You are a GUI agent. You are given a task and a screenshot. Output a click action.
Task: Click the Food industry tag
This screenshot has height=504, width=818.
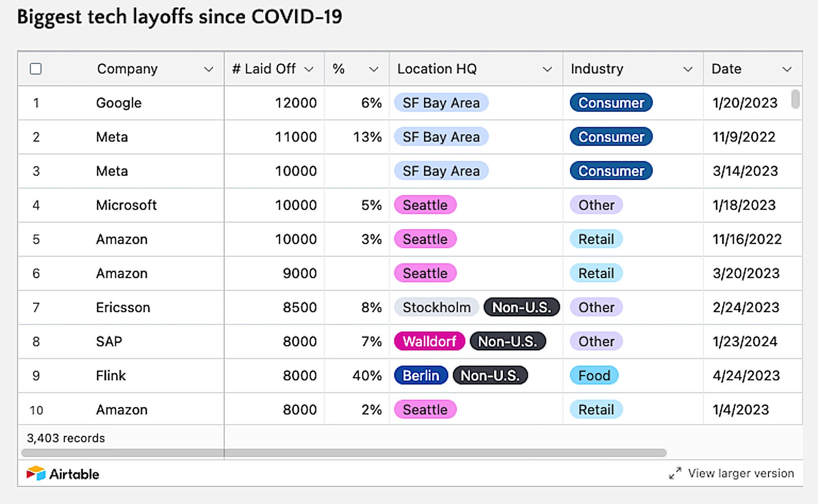594,375
